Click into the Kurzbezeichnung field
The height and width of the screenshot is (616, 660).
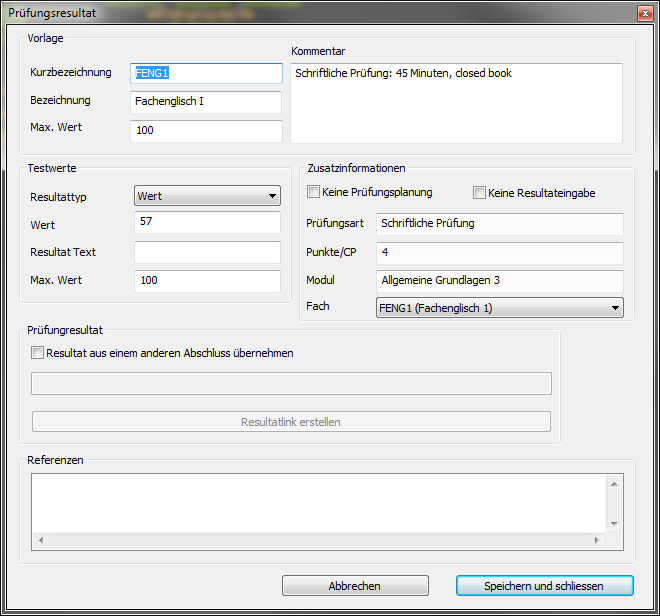point(206,73)
